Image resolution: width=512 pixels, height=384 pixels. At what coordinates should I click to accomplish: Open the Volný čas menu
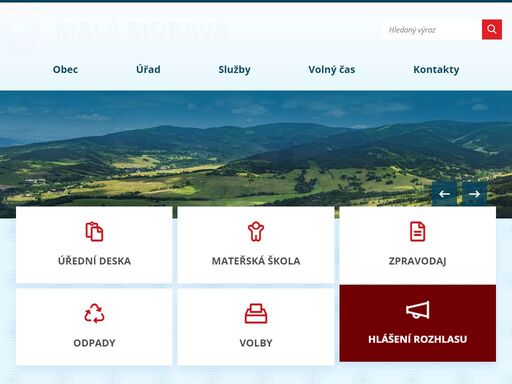tap(332, 69)
